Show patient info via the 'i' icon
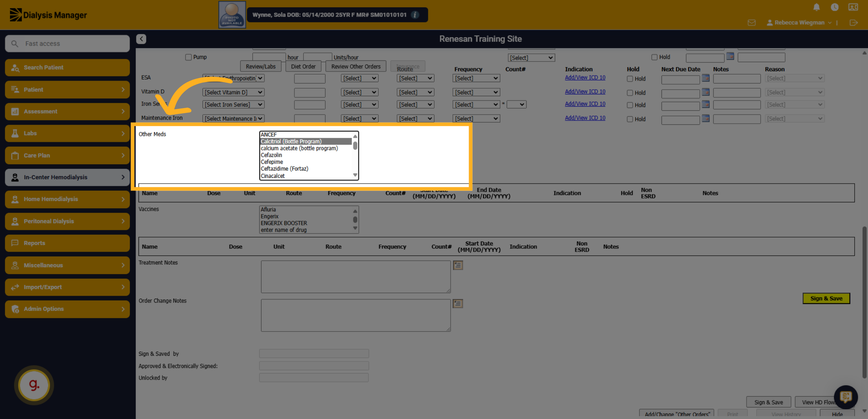Image resolution: width=868 pixels, height=419 pixels. pos(415,15)
